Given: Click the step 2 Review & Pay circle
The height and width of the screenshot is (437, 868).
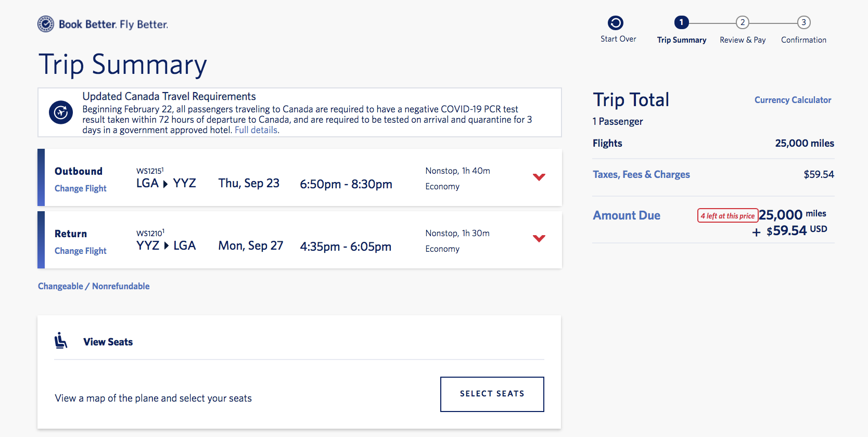Looking at the screenshot, I should tap(743, 22).
